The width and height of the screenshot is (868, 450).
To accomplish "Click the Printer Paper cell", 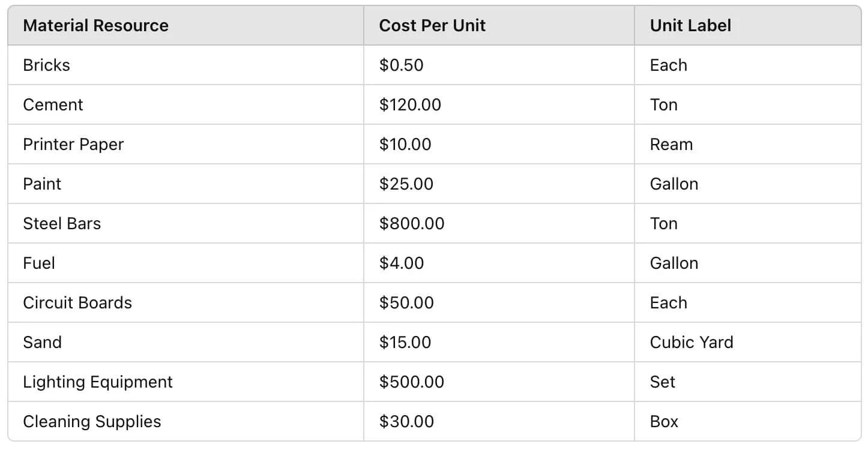I will point(73,145).
